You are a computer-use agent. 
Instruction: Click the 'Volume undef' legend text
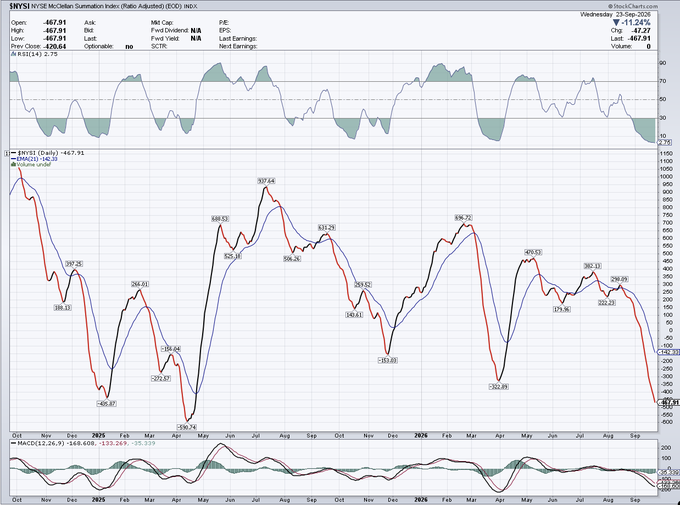(x=34, y=164)
